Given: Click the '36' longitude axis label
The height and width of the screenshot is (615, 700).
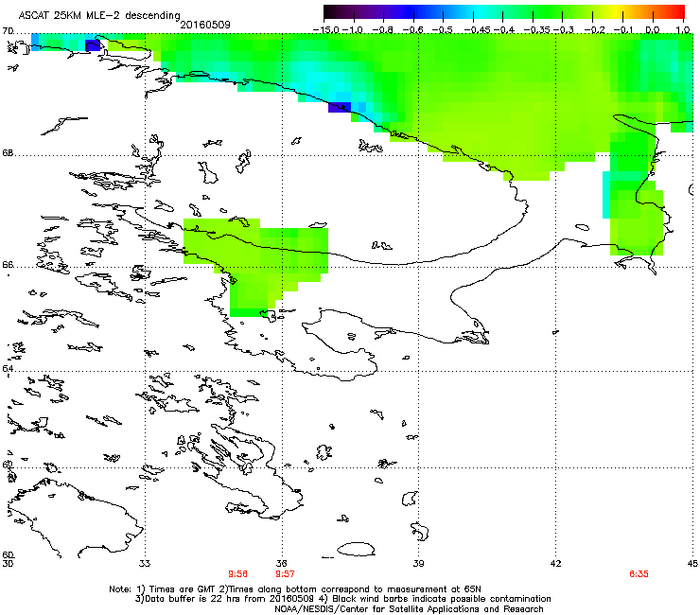Looking at the screenshot, I should pos(281,564).
